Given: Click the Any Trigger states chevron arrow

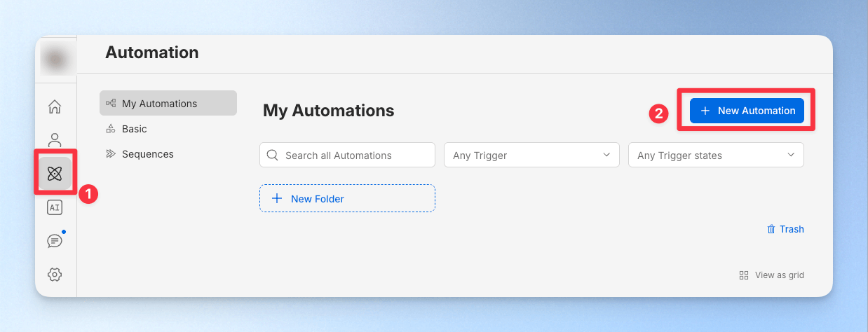Looking at the screenshot, I should coord(791,155).
